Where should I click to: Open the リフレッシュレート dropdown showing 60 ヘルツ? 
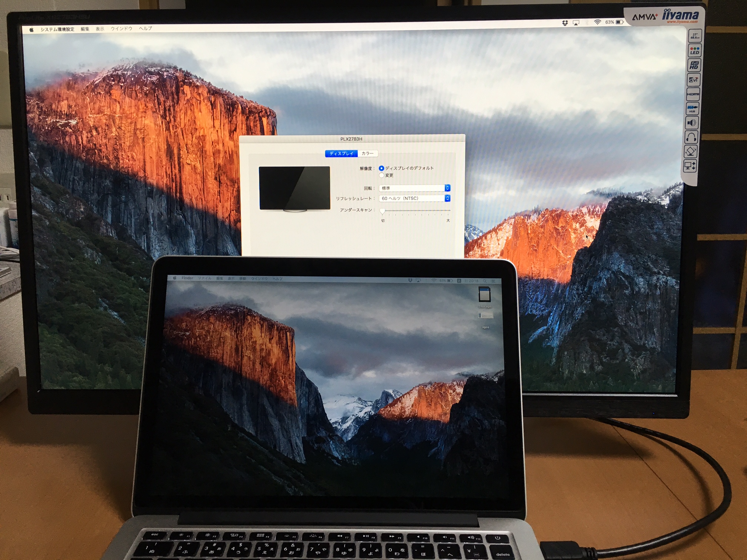[414, 199]
